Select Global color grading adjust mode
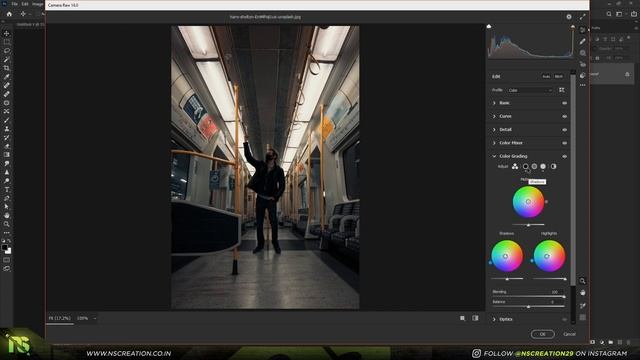This screenshot has height=360, width=640. point(553,167)
